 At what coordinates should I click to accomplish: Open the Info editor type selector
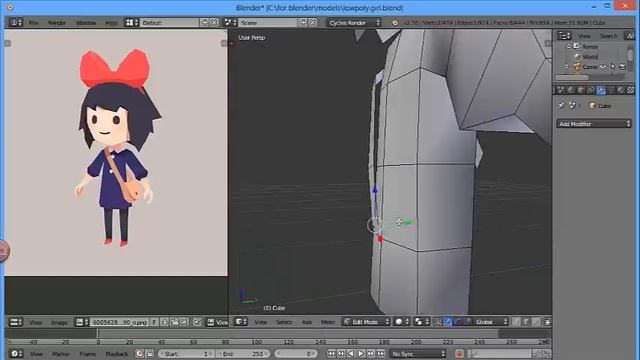pos(16,22)
